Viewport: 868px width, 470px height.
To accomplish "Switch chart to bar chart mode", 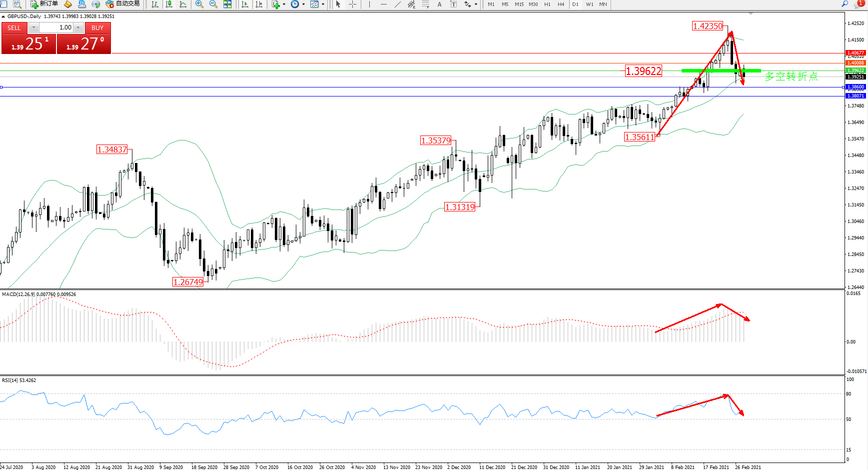I will pos(155,4).
